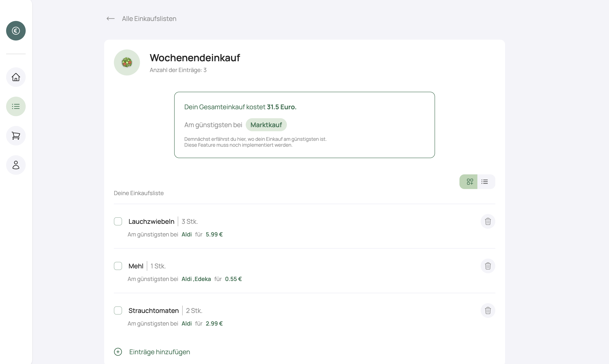Open the shopping lists sidebar icon
Image resolution: width=609 pixels, height=364 pixels.
(16, 106)
